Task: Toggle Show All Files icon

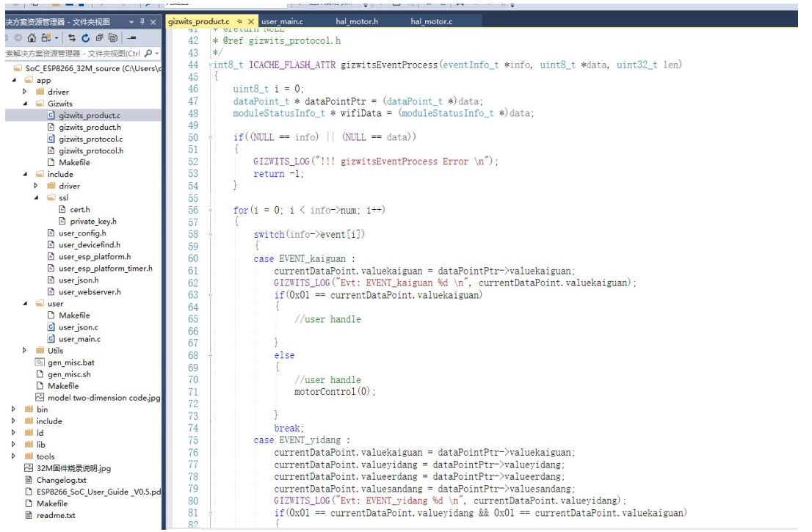Action: coord(113,37)
